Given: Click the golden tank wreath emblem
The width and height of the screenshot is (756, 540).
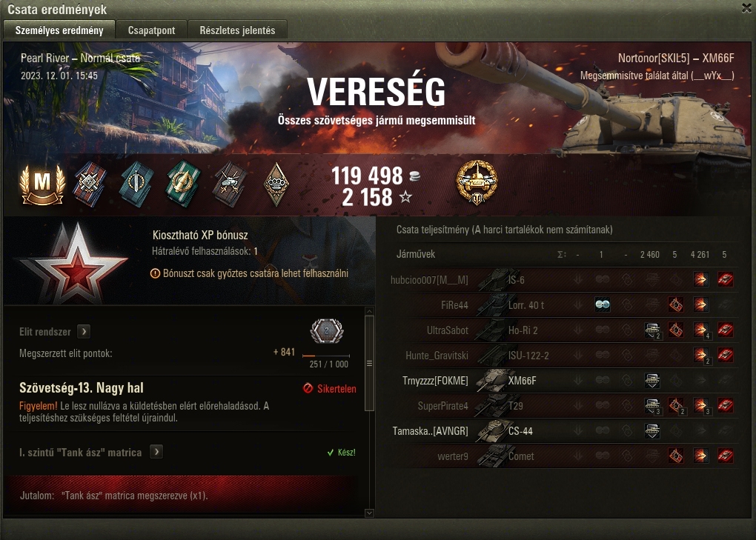Looking at the screenshot, I should (x=477, y=182).
